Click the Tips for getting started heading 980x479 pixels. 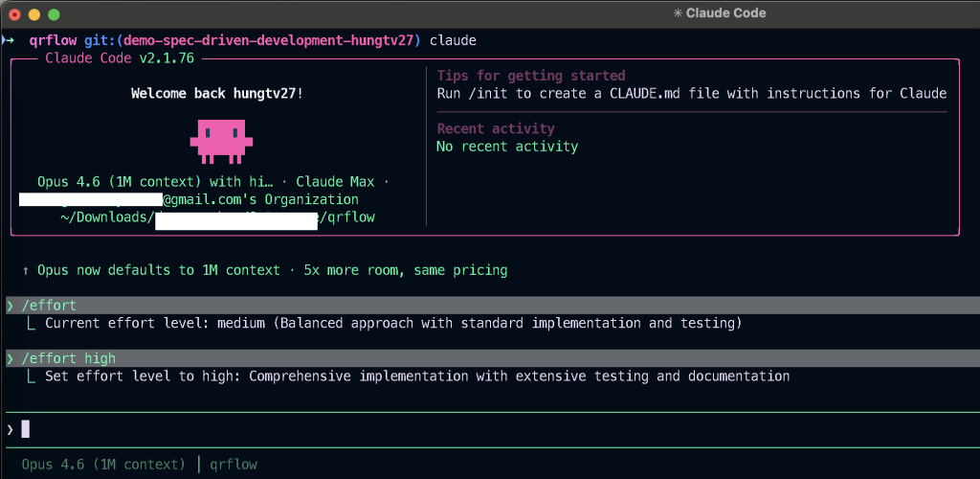coord(531,76)
